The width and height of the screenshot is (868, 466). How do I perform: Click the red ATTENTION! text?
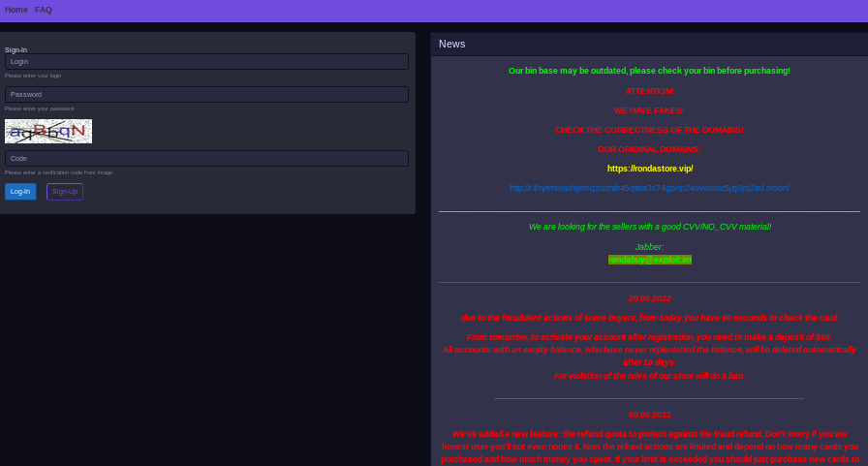click(x=649, y=91)
